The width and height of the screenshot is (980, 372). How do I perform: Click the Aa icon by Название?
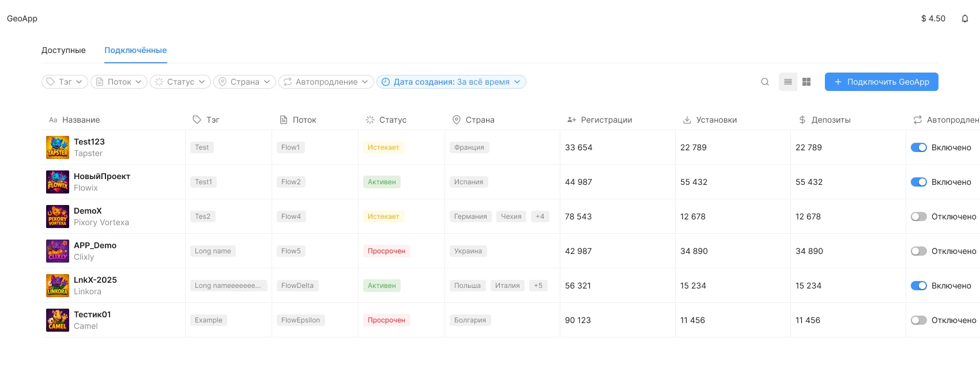coord(53,120)
